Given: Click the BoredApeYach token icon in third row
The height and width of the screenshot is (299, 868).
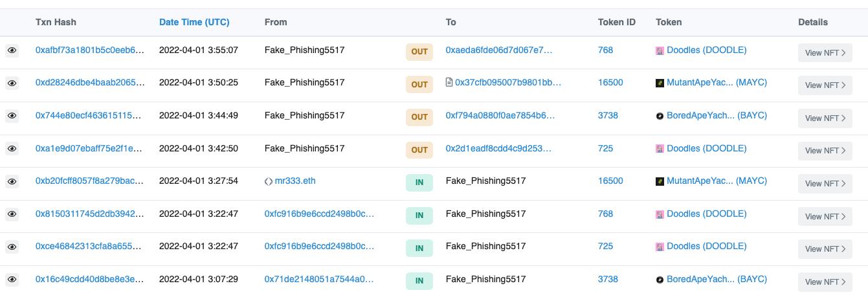Looking at the screenshot, I should pyautogui.click(x=660, y=116).
